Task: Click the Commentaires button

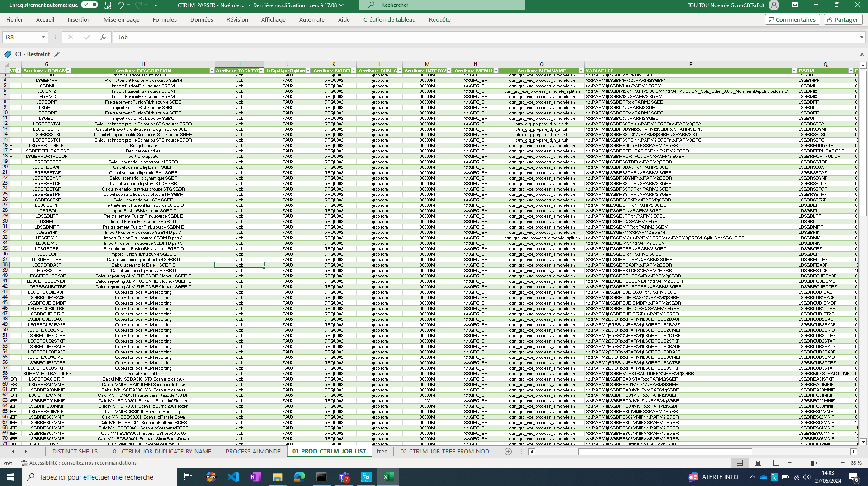Action: 792,19
